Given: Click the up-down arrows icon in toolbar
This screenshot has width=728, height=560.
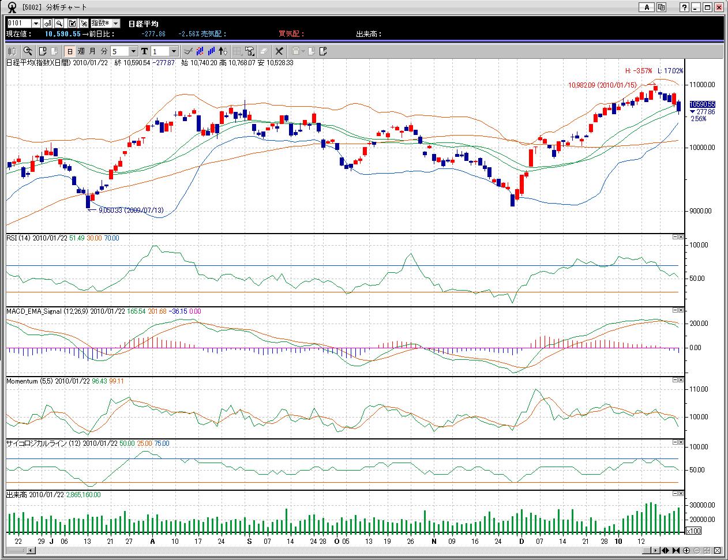Looking at the screenshot, I should pyautogui.click(x=223, y=51).
